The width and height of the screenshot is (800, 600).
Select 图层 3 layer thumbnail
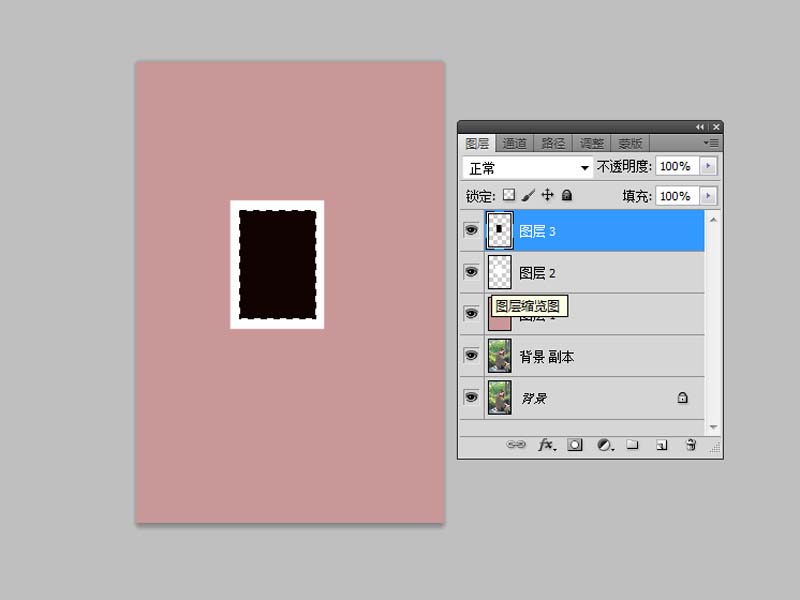coord(499,230)
